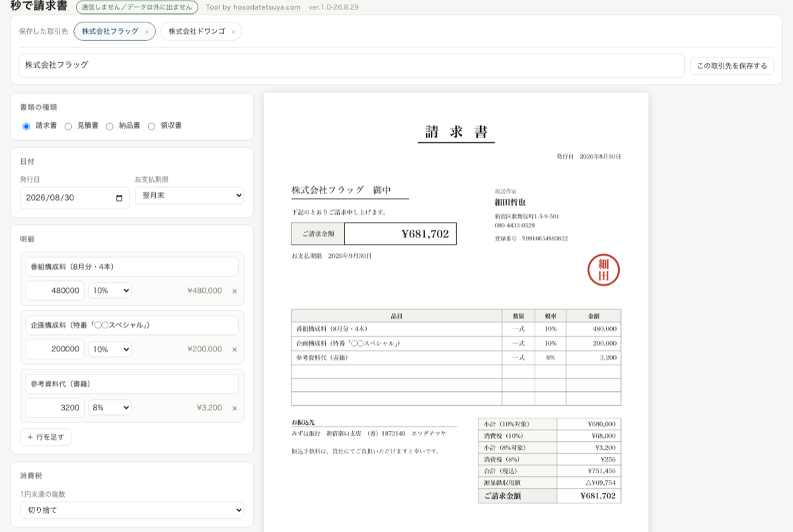Image resolution: width=793 pixels, height=532 pixels.
Task: Open the 1円未満の端数 dropdown
Action: click(x=132, y=510)
